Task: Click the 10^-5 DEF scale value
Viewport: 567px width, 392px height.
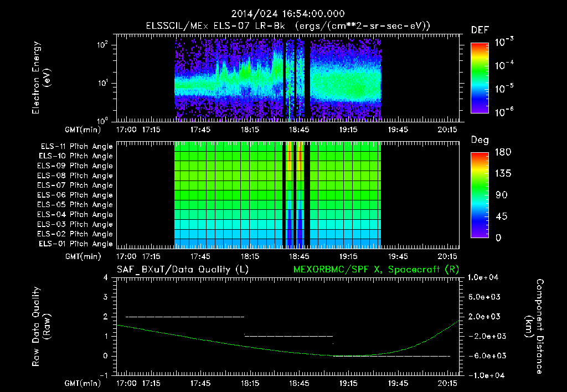Action: pos(504,88)
